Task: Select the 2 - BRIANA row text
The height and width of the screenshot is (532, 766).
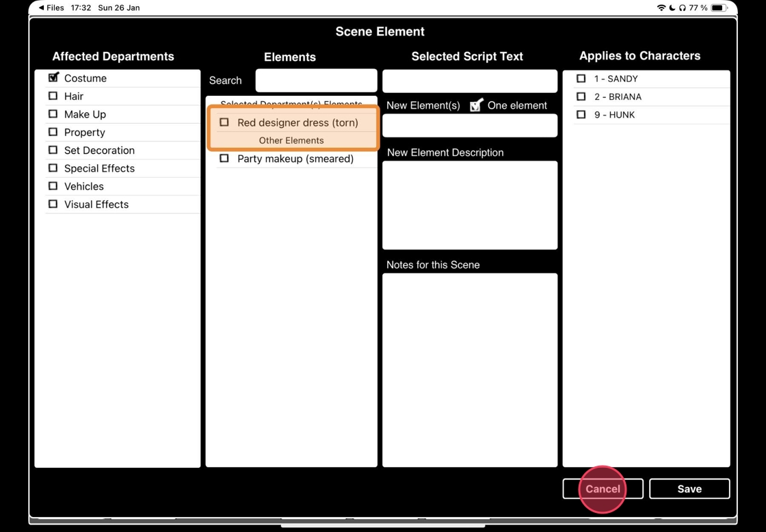Action: tap(618, 96)
